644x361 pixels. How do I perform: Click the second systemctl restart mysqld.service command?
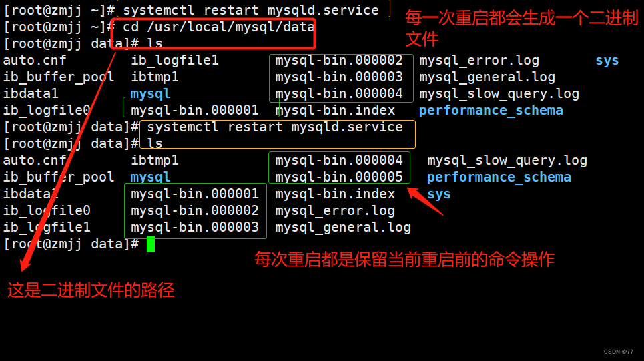point(275,127)
